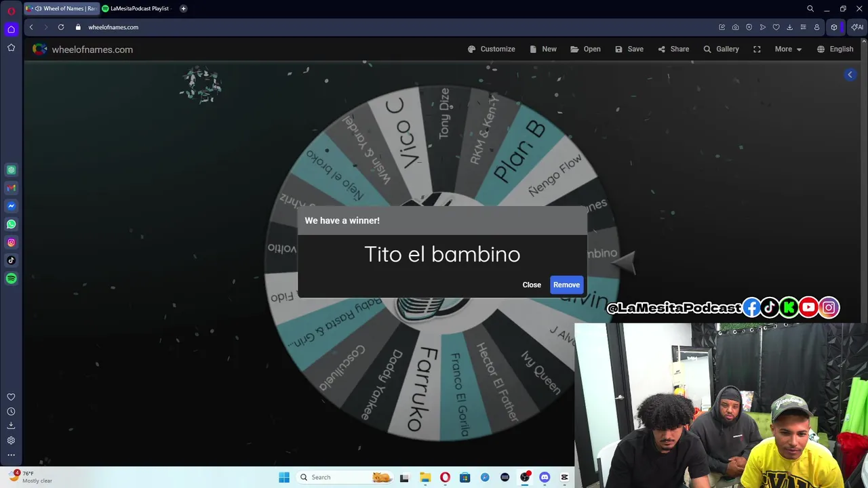868x488 pixels.
Task: Create a New wheel
Action: coord(543,49)
